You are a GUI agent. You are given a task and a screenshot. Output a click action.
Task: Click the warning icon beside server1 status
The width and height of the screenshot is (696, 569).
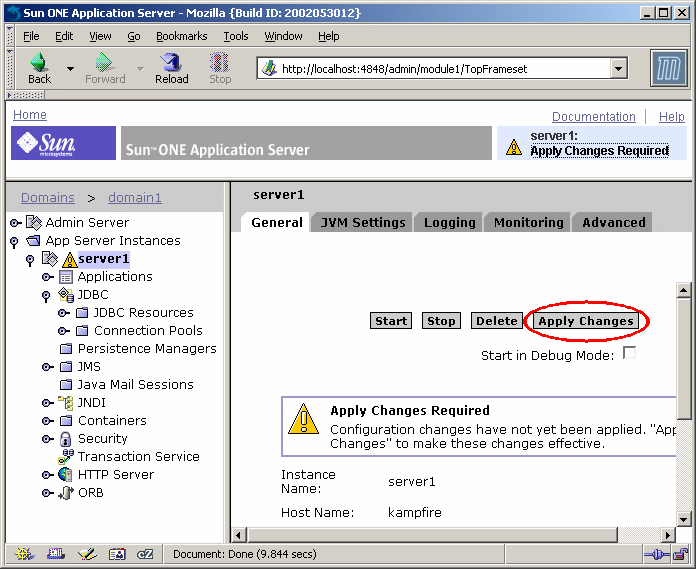(x=514, y=147)
